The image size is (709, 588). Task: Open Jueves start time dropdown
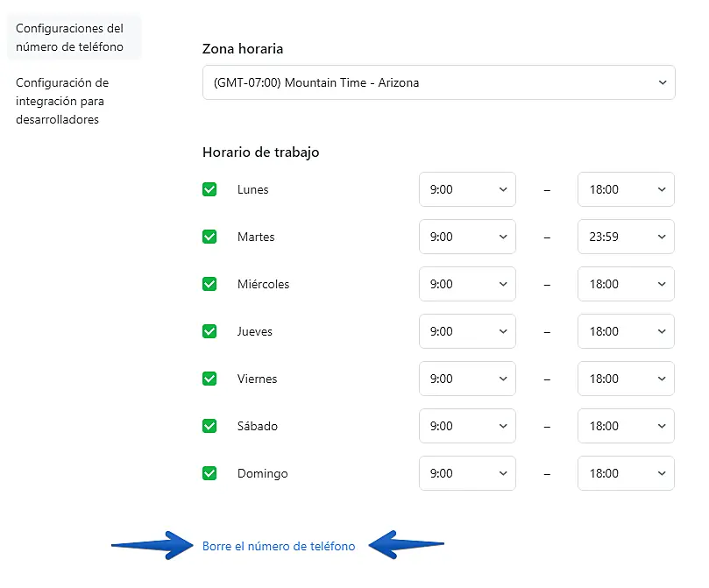(467, 331)
